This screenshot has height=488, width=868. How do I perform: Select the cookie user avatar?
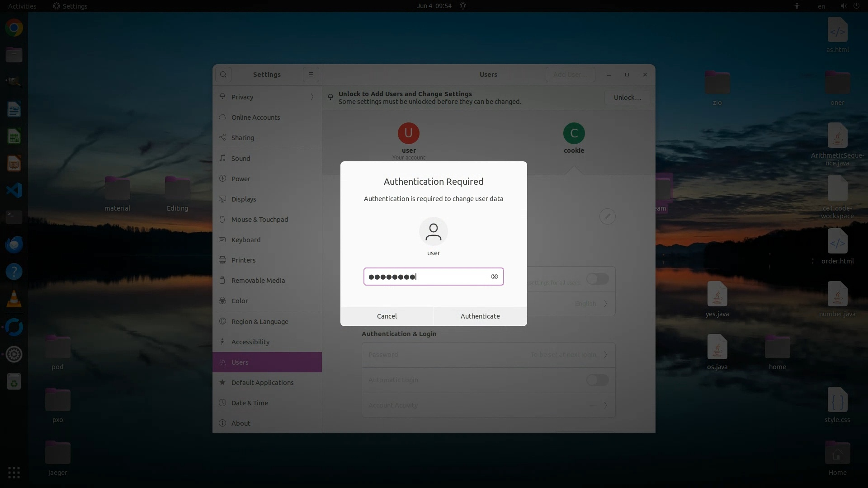pos(574,133)
